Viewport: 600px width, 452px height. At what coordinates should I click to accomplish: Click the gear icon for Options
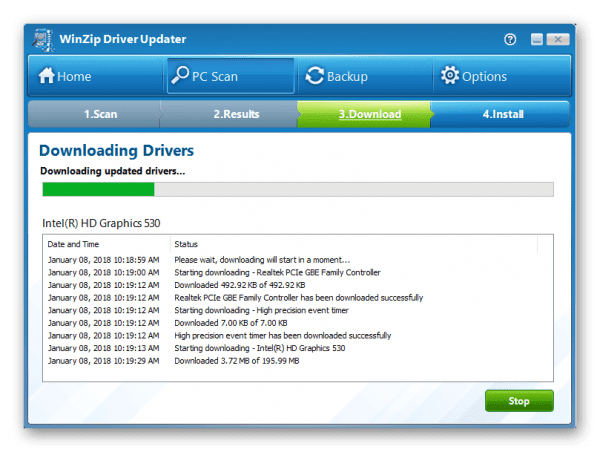(x=450, y=75)
